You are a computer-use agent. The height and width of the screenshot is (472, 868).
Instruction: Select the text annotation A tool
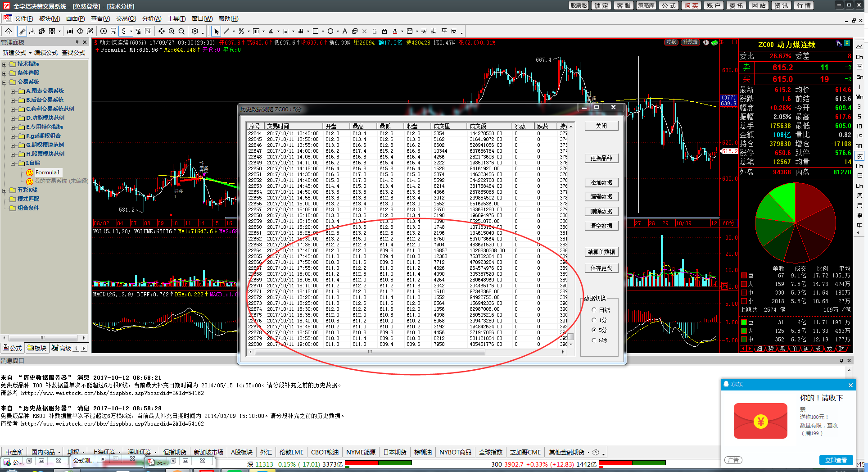point(344,31)
